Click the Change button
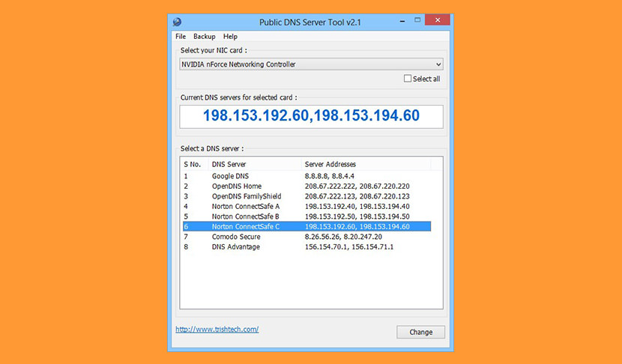Viewport: 622px width, 364px height. point(420,333)
